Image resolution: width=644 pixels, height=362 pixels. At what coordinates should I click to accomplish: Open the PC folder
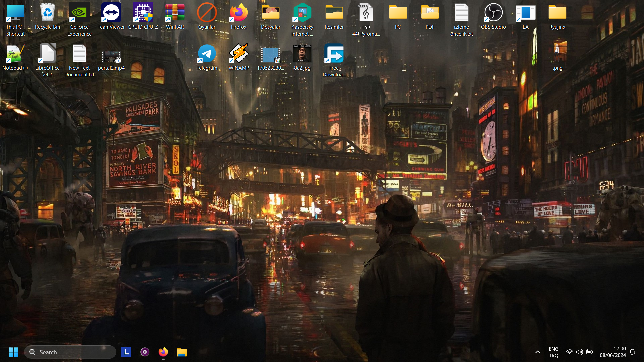(398, 17)
